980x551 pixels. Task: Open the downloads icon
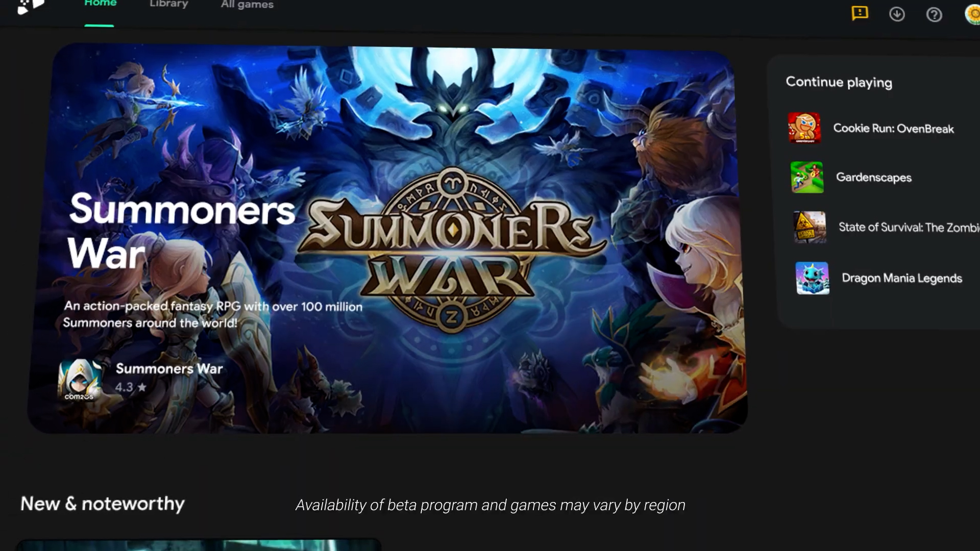[897, 14]
